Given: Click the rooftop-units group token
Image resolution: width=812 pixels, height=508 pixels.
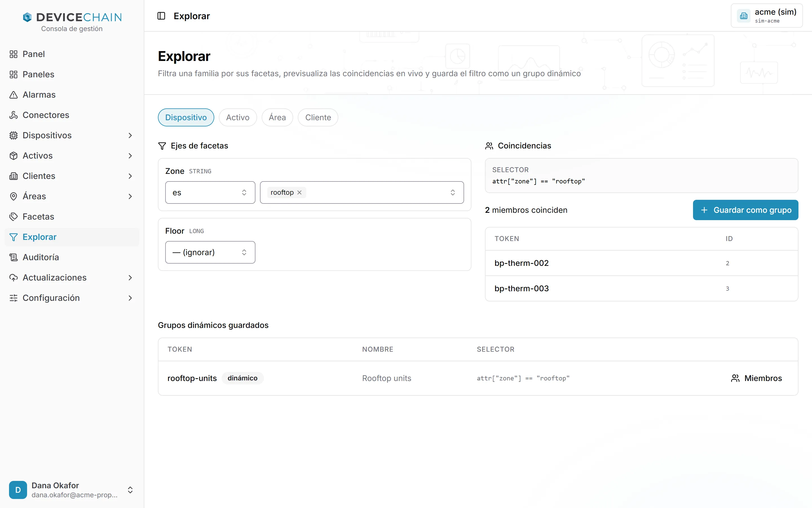Looking at the screenshot, I should [x=192, y=378].
